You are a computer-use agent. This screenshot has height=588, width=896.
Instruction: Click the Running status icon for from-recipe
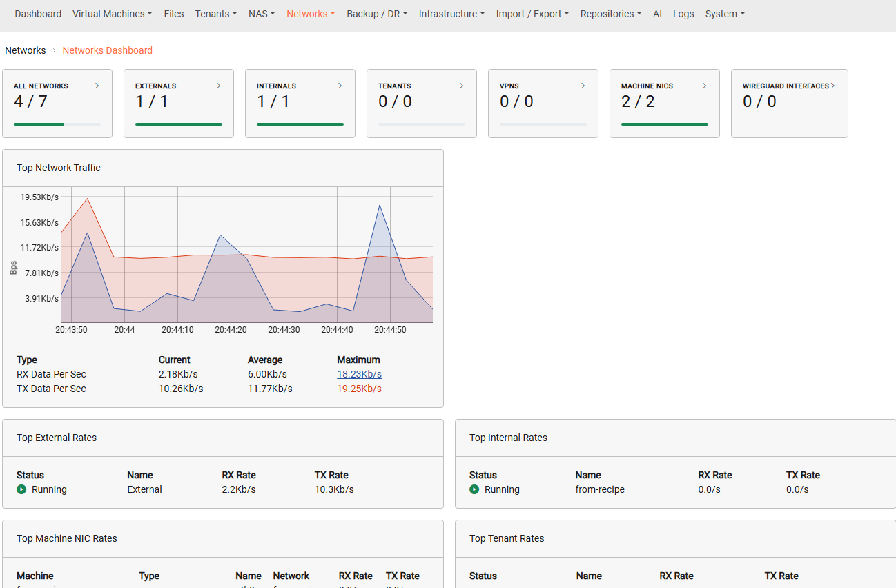point(474,489)
